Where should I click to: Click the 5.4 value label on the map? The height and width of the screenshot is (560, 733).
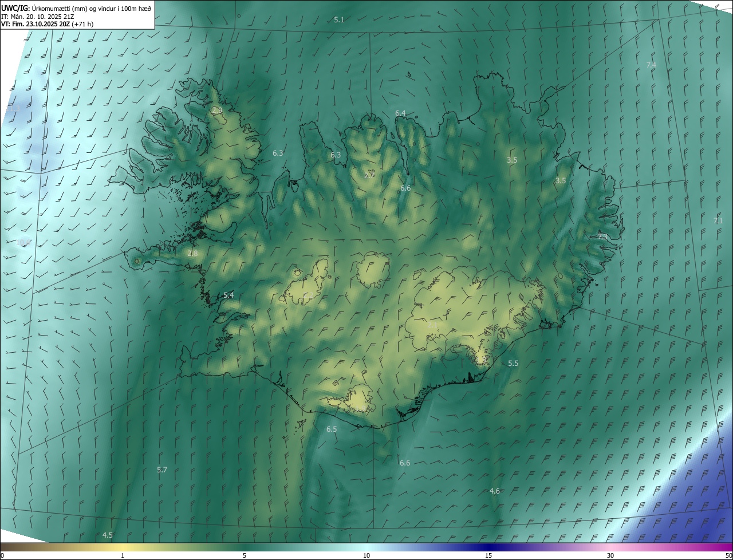click(228, 295)
